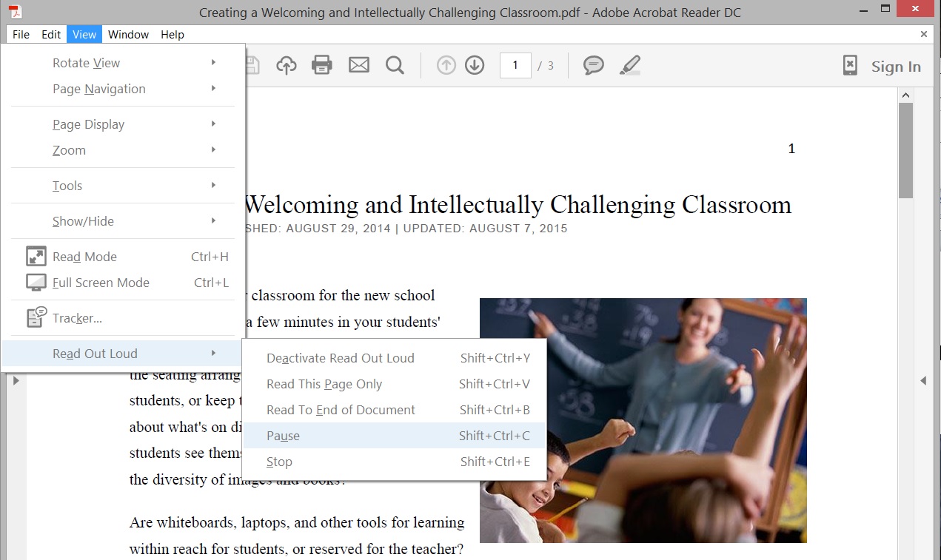
Task: Choose Read To End of Document
Action: 395,410
